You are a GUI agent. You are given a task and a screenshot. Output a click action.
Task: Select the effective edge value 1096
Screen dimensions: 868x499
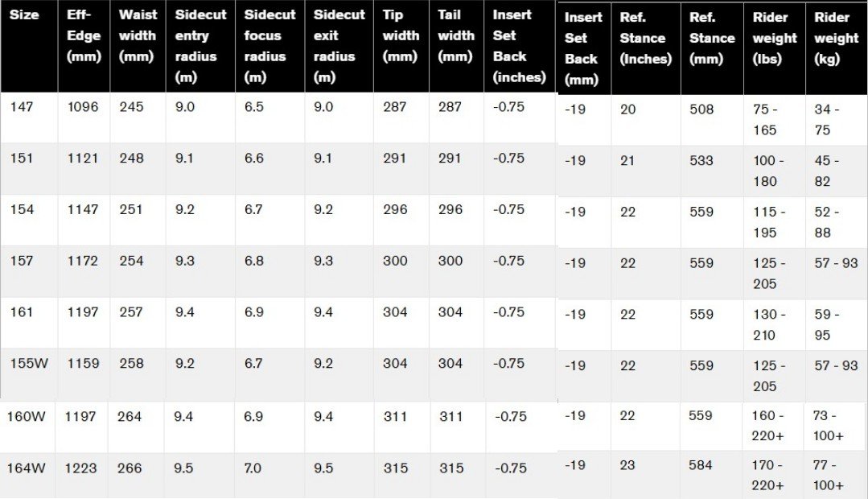pos(83,107)
